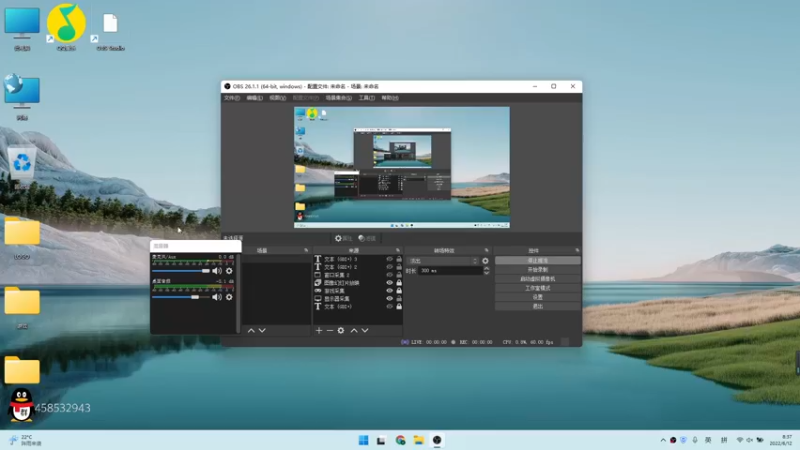Pop out the 来源 dock using its header icon
This screenshot has height=450, width=800.
pos(397,251)
